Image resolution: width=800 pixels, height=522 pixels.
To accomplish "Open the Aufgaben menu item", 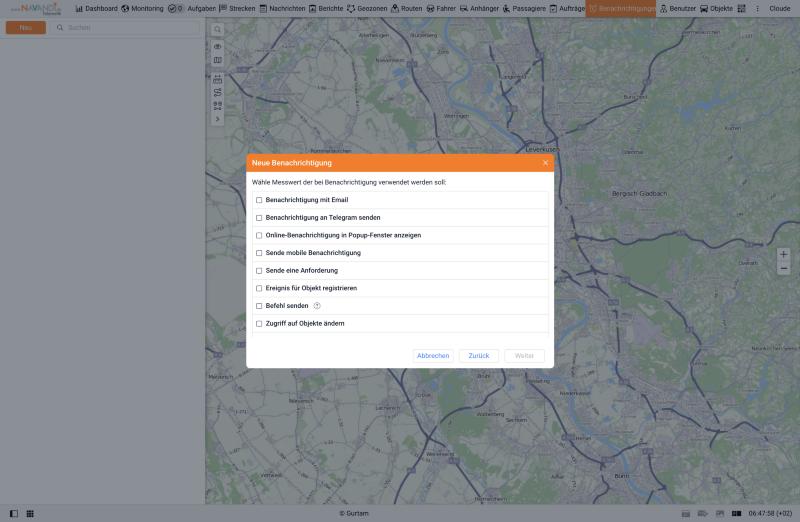I will click(x=202, y=9).
